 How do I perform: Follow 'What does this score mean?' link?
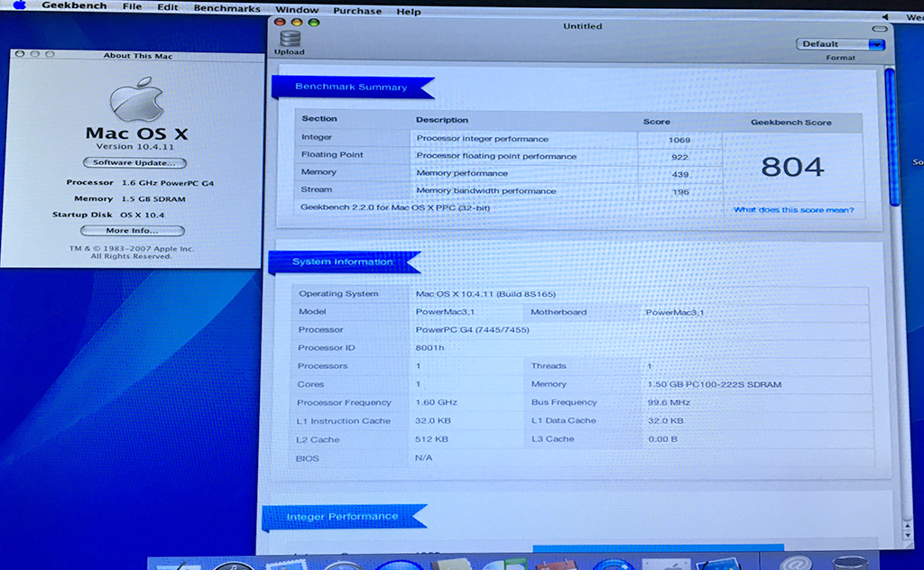[793, 210]
